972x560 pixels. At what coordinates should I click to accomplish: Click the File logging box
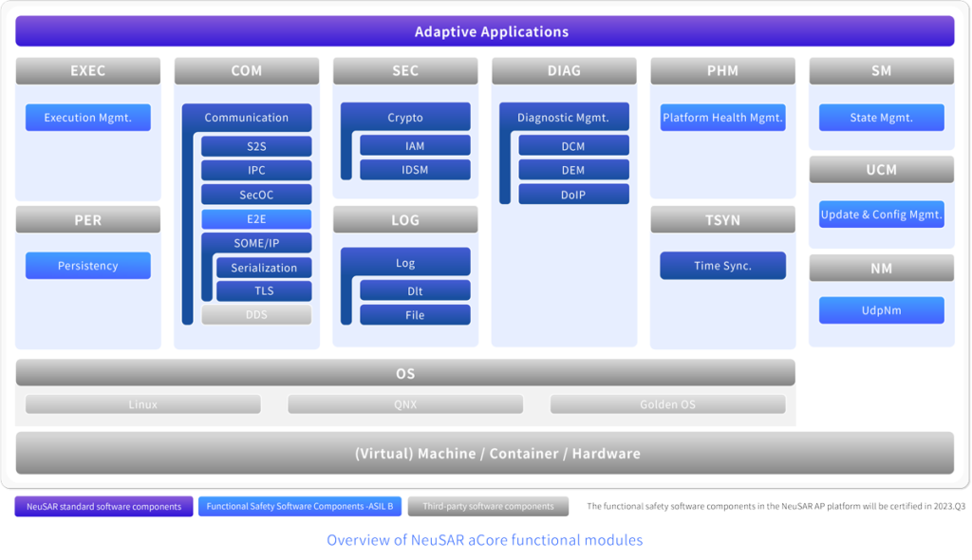[x=416, y=315]
